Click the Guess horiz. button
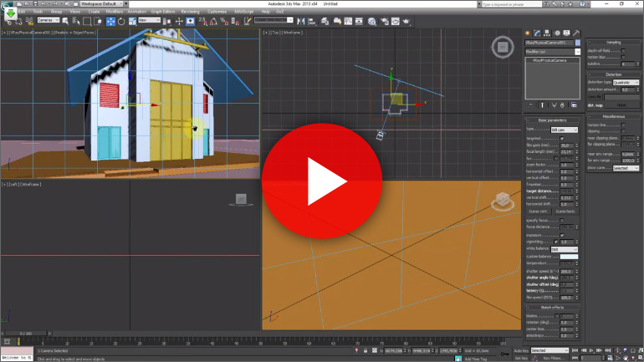Viewport: 644px width, 362px height. point(565,212)
